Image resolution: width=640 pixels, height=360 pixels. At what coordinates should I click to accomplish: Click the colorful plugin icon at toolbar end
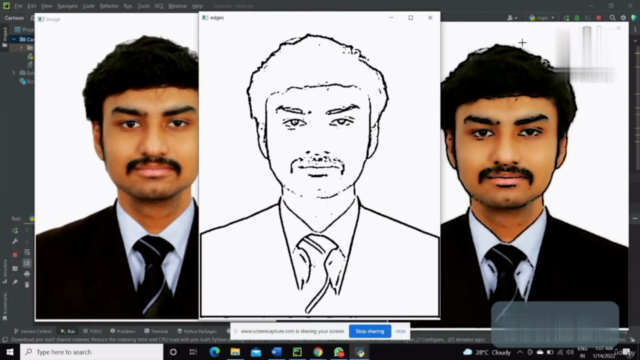[634, 18]
